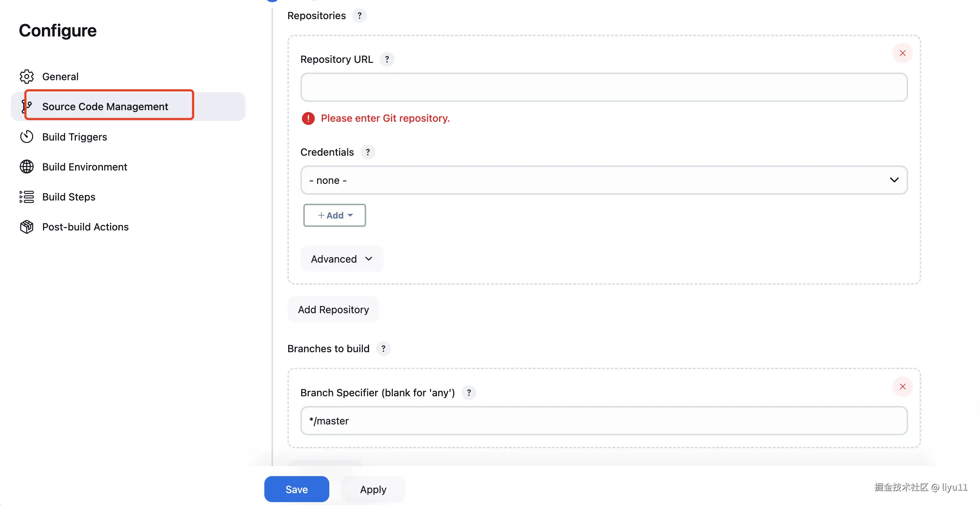Click the Post-build Actions package icon
The width and height of the screenshot is (980, 505).
point(27,227)
